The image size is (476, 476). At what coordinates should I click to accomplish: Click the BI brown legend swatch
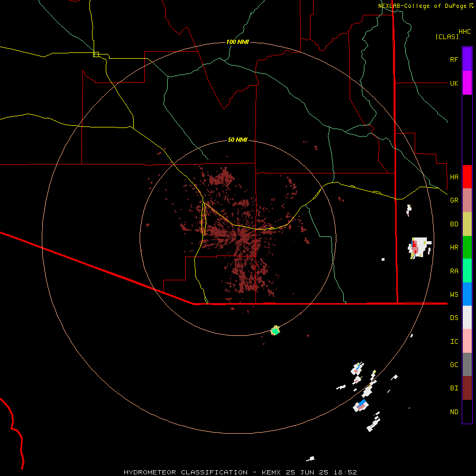467,388
